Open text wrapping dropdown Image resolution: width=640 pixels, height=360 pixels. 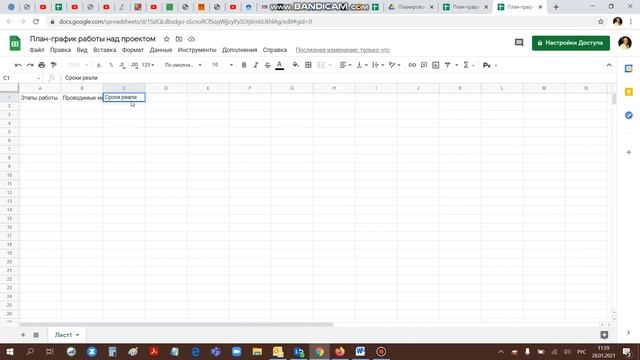[x=378, y=65]
